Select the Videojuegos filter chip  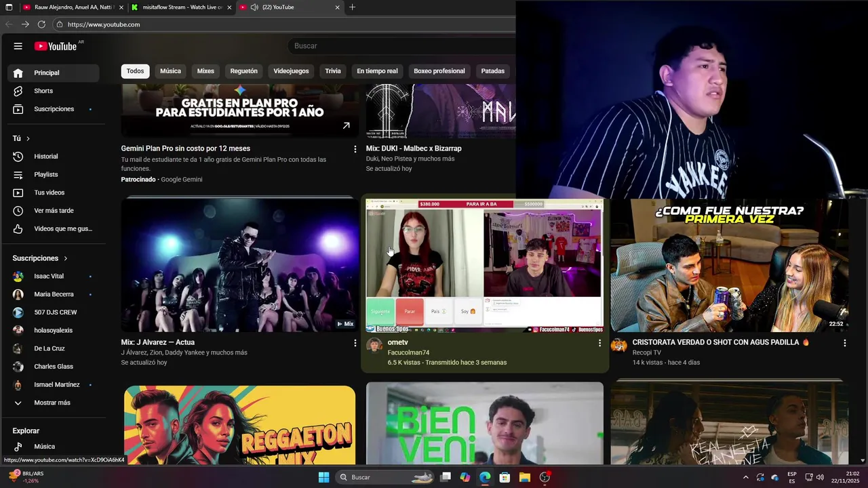[291, 71]
